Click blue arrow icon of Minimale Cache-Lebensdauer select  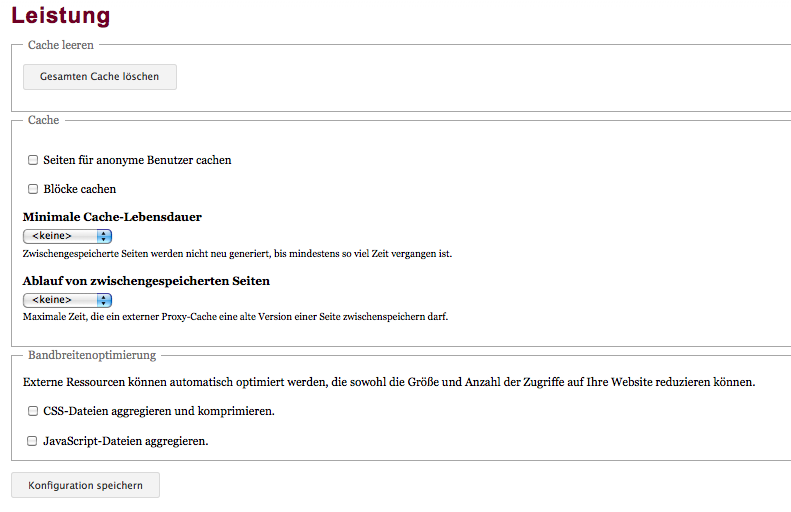[x=104, y=236]
